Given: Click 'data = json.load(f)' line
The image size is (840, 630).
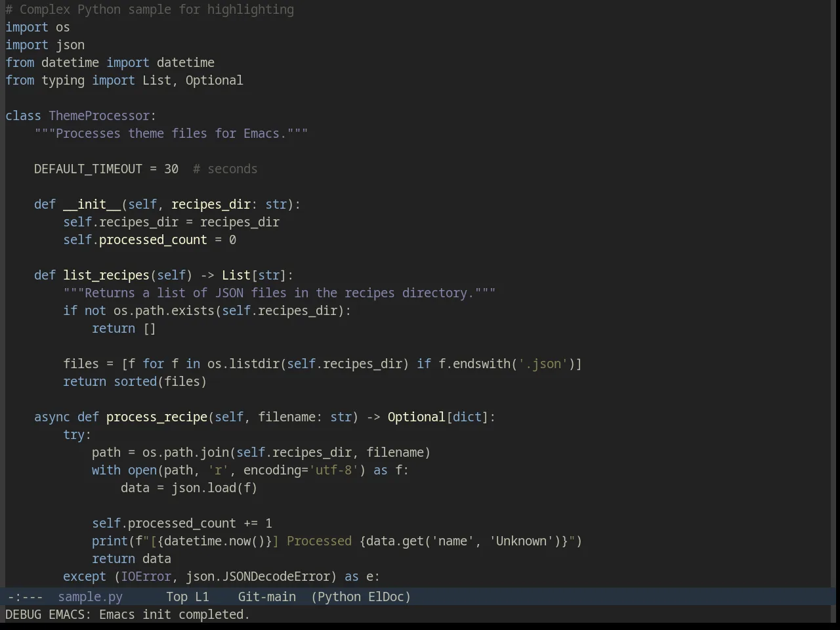Looking at the screenshot, I should pos(189,488).
